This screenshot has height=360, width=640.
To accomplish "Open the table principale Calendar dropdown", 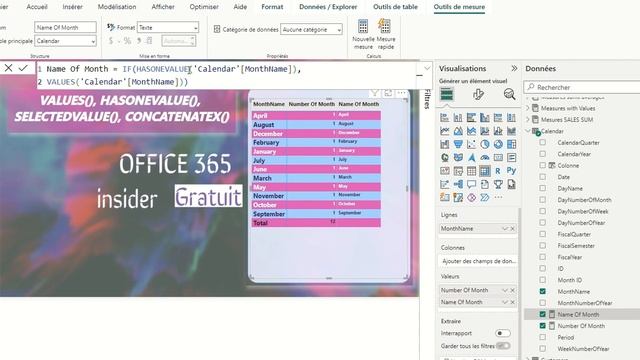I will 65,41.
